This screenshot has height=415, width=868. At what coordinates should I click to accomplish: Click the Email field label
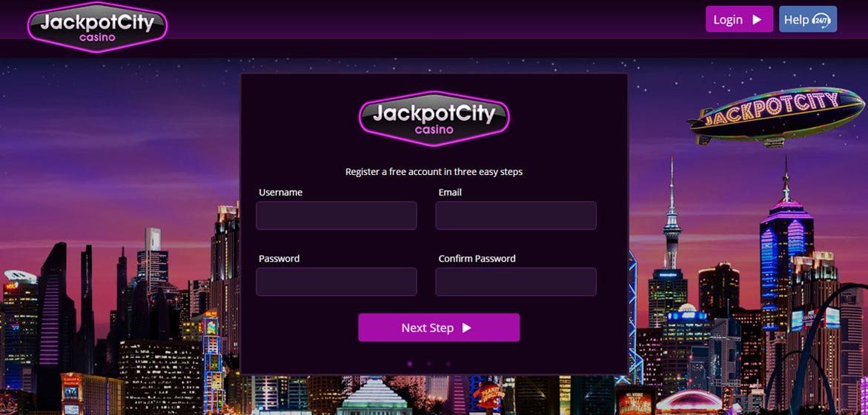[450, 193]
